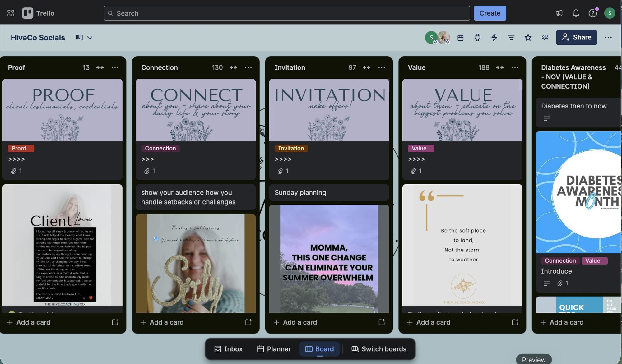Open the Value list actions menu
Screen dimensions: 622x364
coord(515,67)
